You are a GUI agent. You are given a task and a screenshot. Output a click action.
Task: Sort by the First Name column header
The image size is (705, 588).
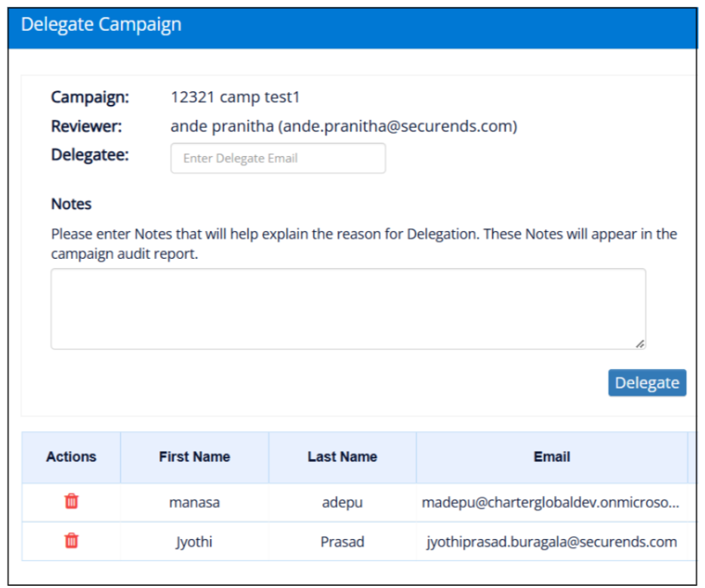194,457
